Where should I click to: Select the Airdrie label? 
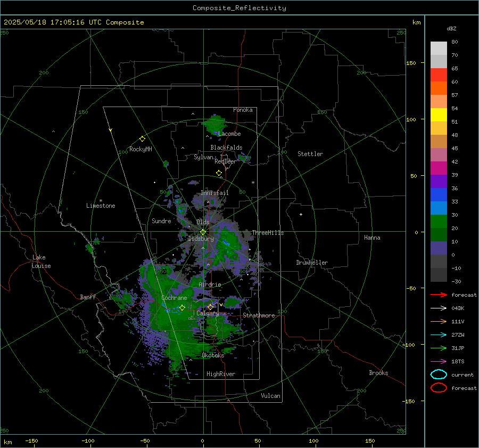210,284
